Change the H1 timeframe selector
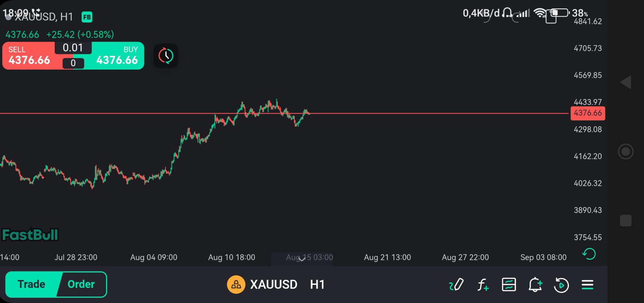The width and height of the screenshot is (644, 303). tap(317, 285)
